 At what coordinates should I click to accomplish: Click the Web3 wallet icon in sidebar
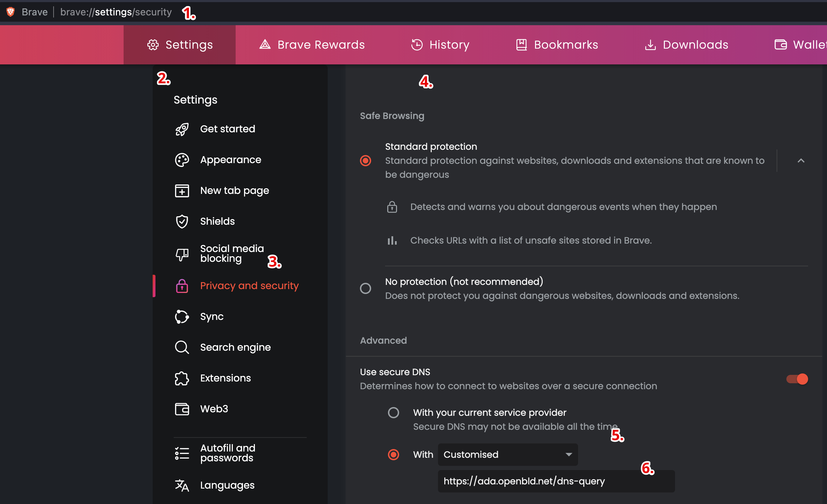tap(182, 409)
